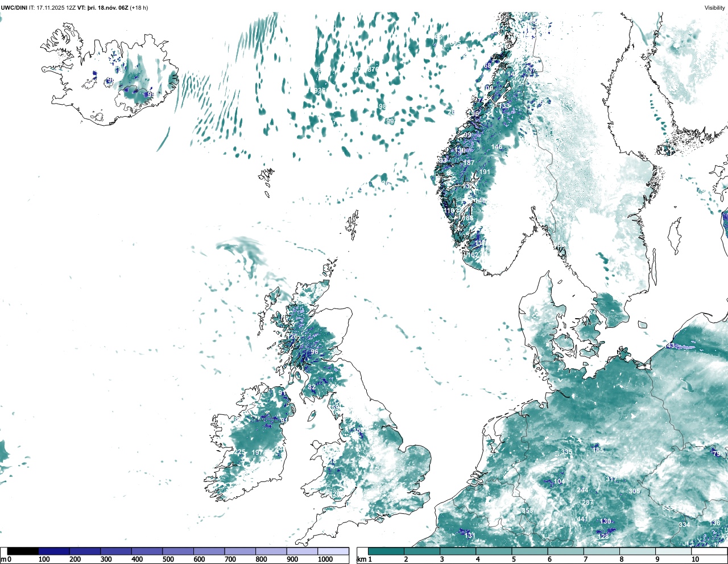Click the '131' value over northern France
The height and width of the screenshot is (564, 728).
click(470, 536)
